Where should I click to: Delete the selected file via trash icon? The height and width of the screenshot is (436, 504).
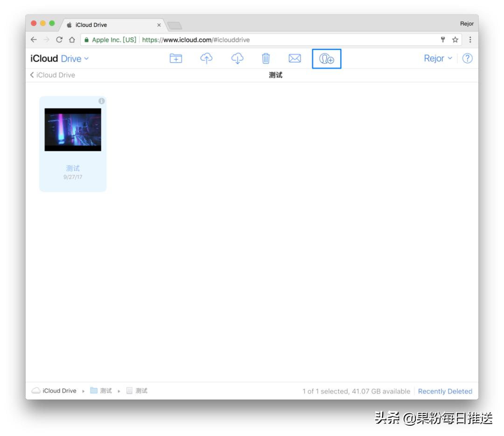[x=266, y=58]
